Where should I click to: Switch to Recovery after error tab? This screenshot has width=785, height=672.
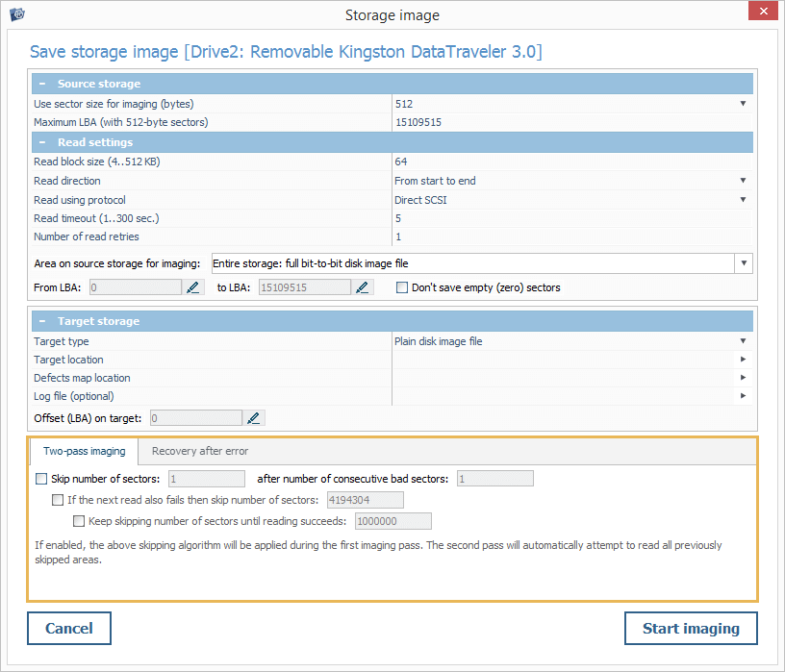202,451
